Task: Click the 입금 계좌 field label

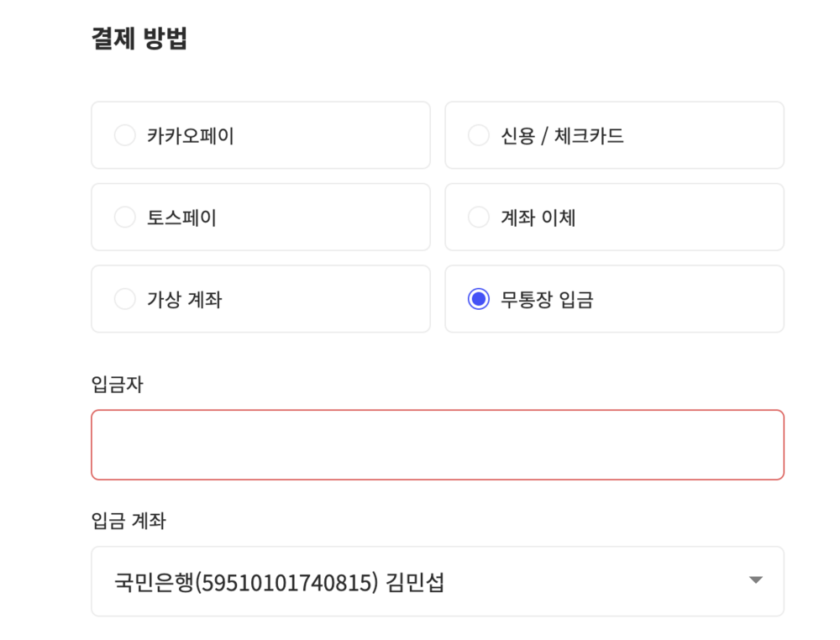Action: click(128, 521)
